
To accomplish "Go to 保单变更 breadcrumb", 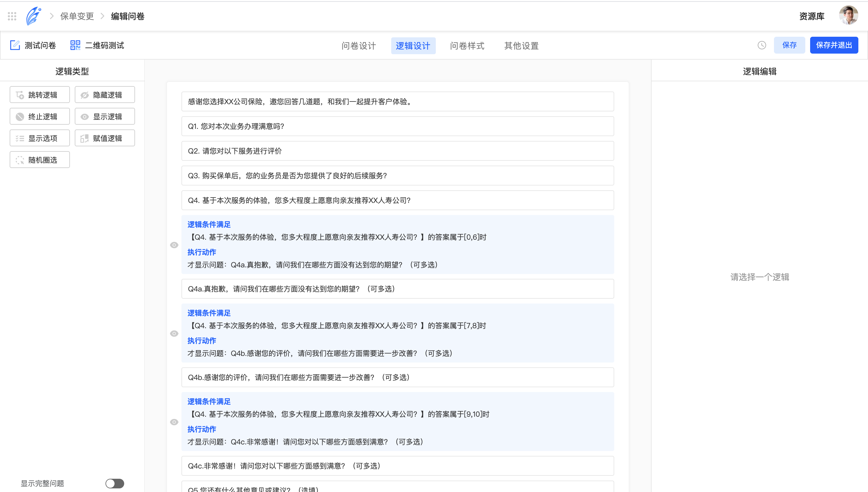I will pyautogui.click(x=77, y=16).
